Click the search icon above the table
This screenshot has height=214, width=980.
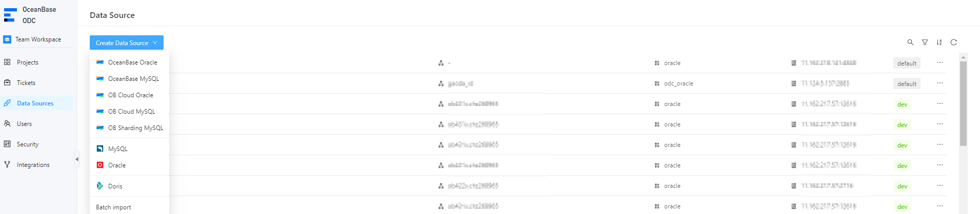pyautogui.click(x=910, y=42)
